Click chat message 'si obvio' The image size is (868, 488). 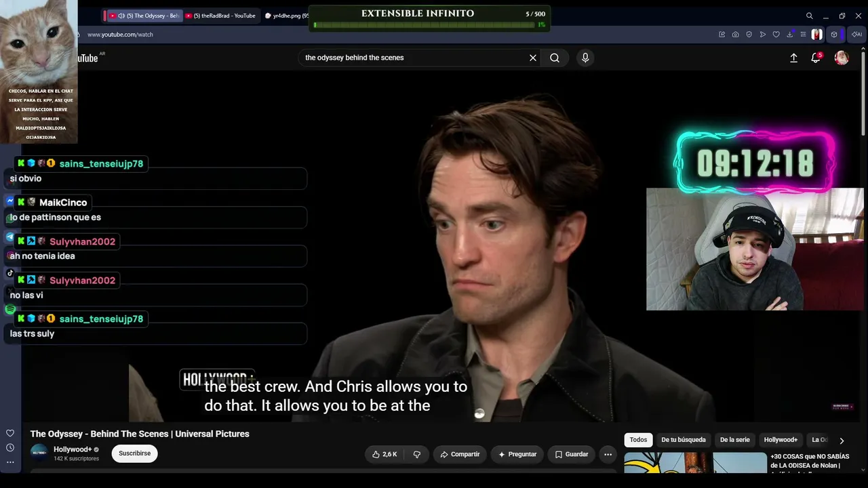[26, 179]
